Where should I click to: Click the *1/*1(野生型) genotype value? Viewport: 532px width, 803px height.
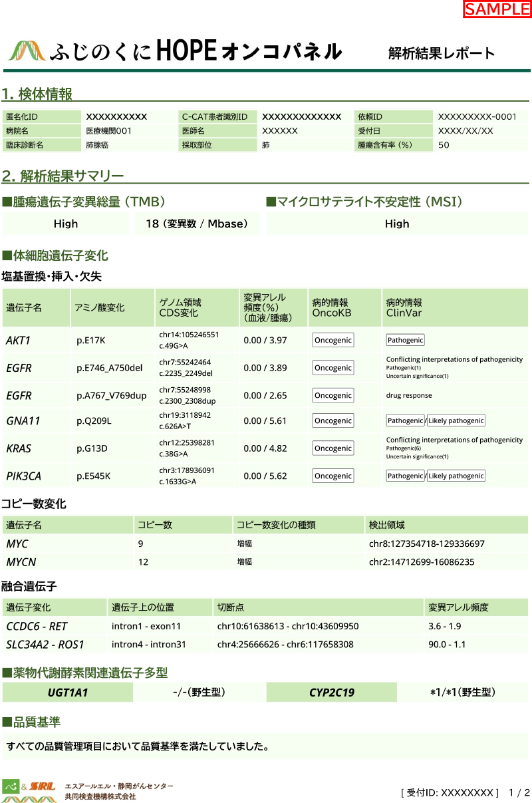click(463, 693)
